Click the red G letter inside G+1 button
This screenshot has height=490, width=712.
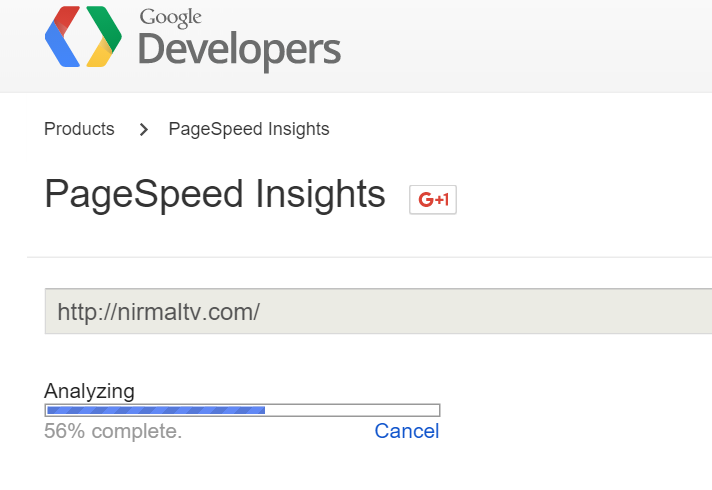point(426,199)
